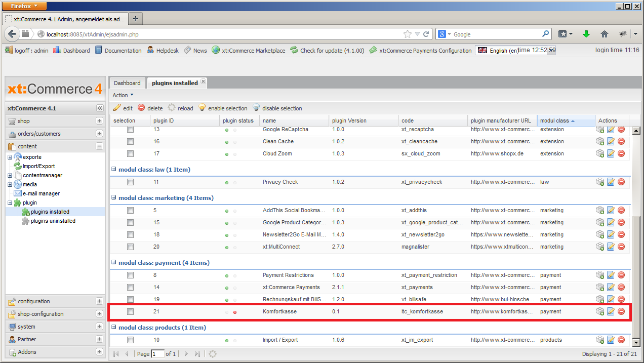The height and width of the screenshot is (363, 644).
Task: Open xt:Commerce Marketplace link
Action: (x=249, y=50)
